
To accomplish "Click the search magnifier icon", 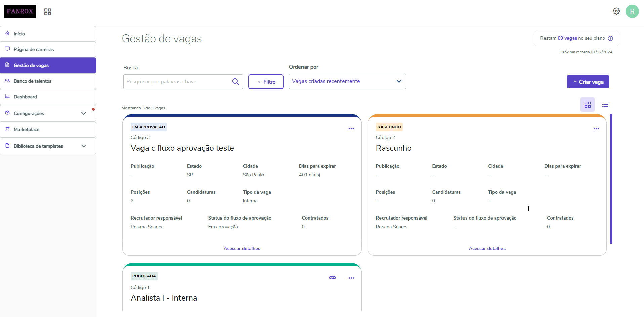I will pyautogui.click(x=236, y=82).
